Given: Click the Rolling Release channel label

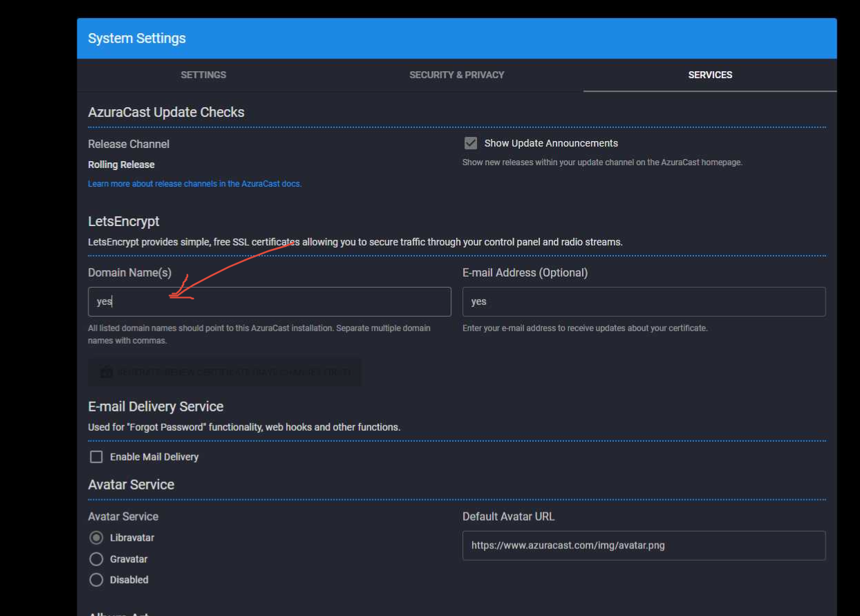Looking at the screenshot, I should pos(121,165).
